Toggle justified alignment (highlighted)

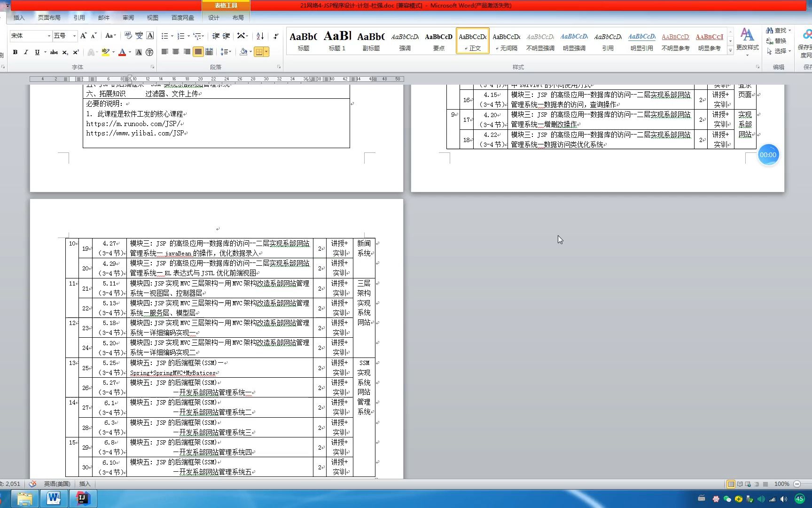pyautogui.click(x=198, y=52)
